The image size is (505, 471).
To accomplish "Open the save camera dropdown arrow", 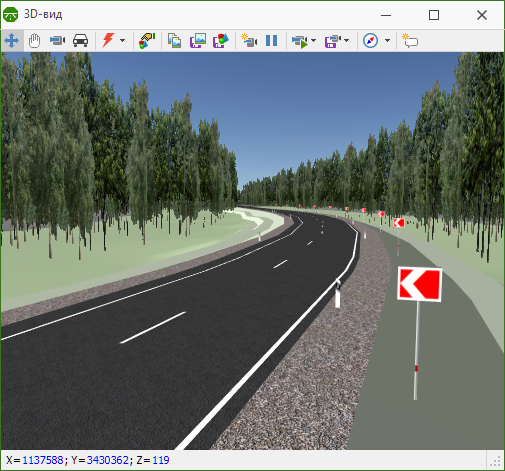I will click(x=347, y=41).
